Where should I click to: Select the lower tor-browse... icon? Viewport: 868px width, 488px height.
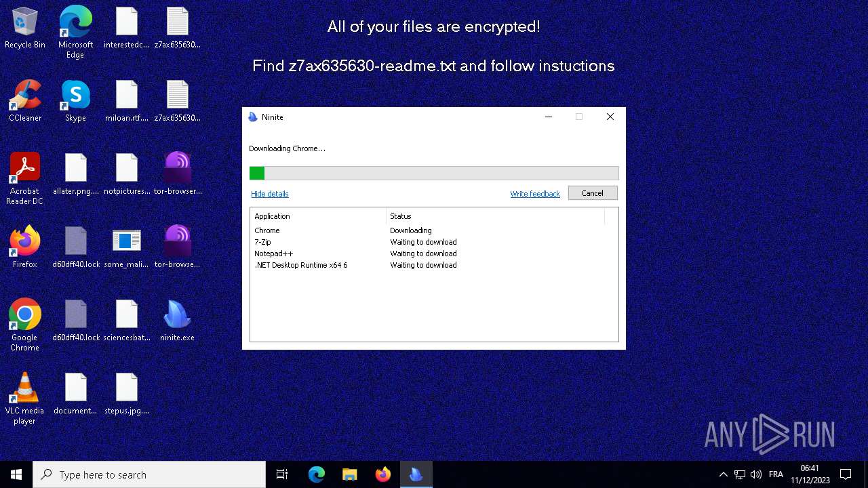click(177, 248)
